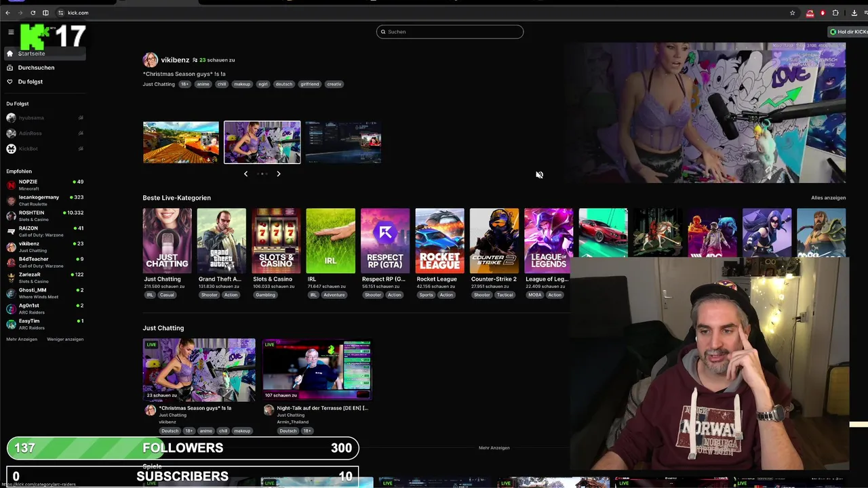Show previous featured stream with left chevron
Screen dimensions: 868x488
(x=245, y=174)
